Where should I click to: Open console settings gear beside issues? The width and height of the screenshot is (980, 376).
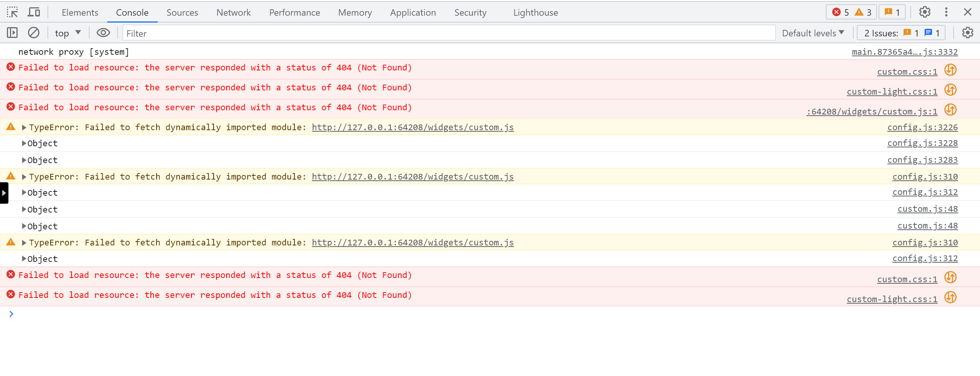(967, 33)
